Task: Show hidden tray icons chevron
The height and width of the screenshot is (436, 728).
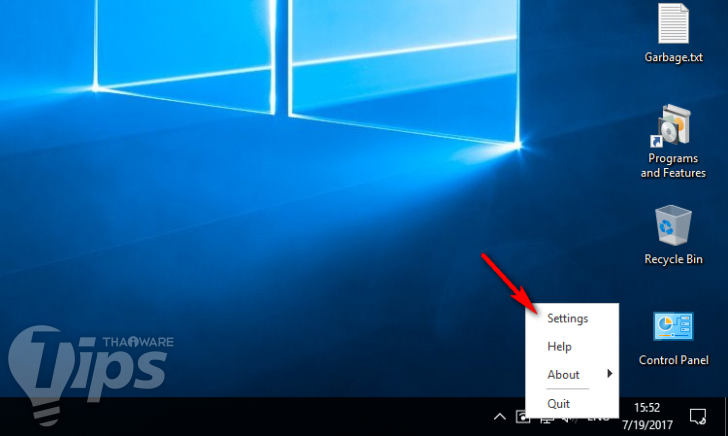Action: [x=500, y=416]
